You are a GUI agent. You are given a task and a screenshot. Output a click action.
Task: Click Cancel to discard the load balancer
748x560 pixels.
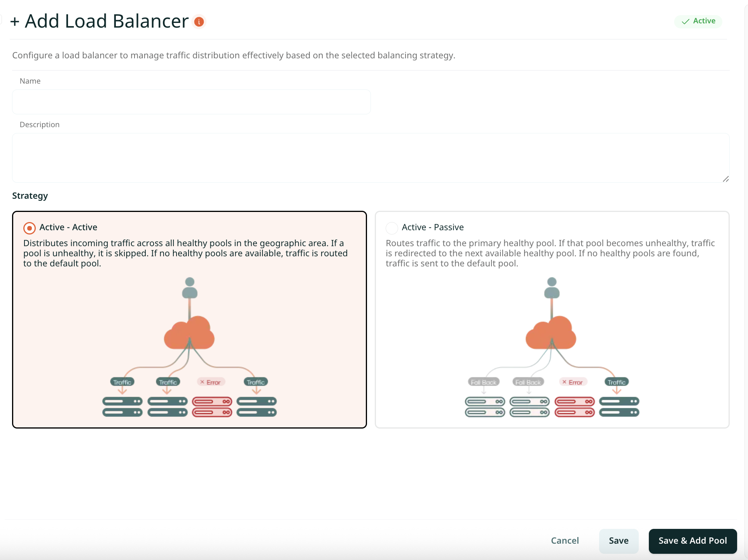[565, 541]
